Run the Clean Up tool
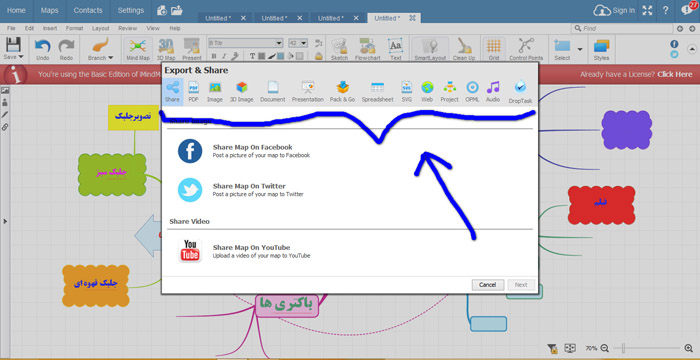 pos(464,49)
